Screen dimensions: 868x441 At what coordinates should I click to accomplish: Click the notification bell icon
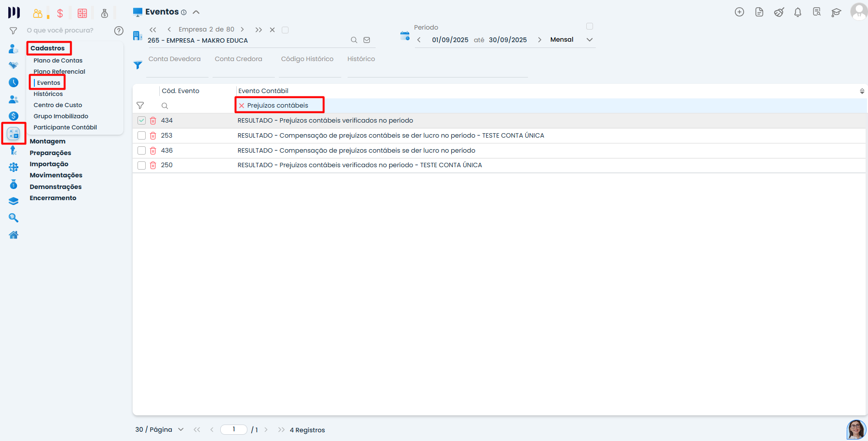797,12
